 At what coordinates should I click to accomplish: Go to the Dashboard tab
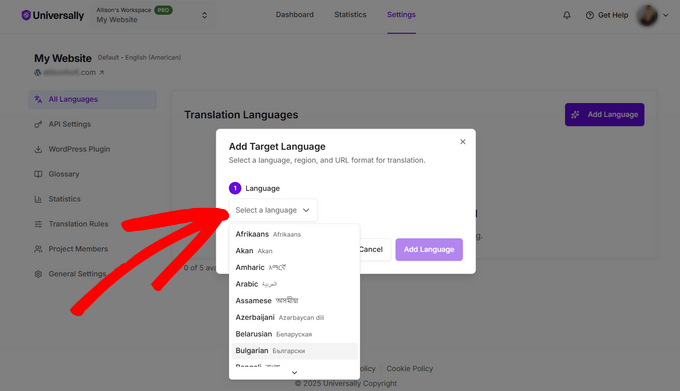tap(294, 15)
